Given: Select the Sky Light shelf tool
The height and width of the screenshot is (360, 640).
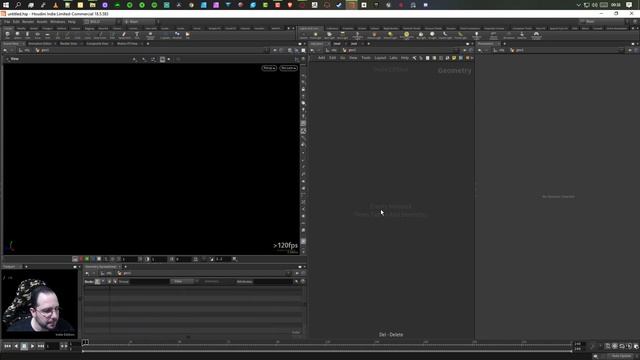Looking at the screenshot, I should (420, 36).
